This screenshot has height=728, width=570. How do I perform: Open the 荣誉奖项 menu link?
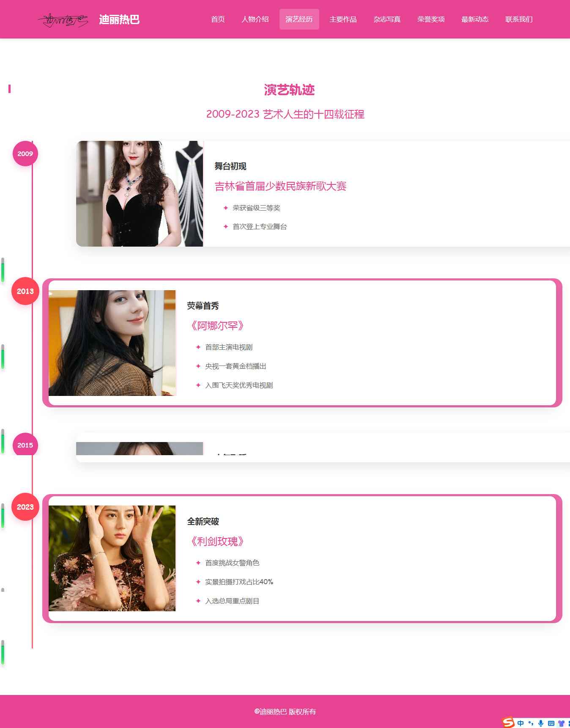point(431,19)
